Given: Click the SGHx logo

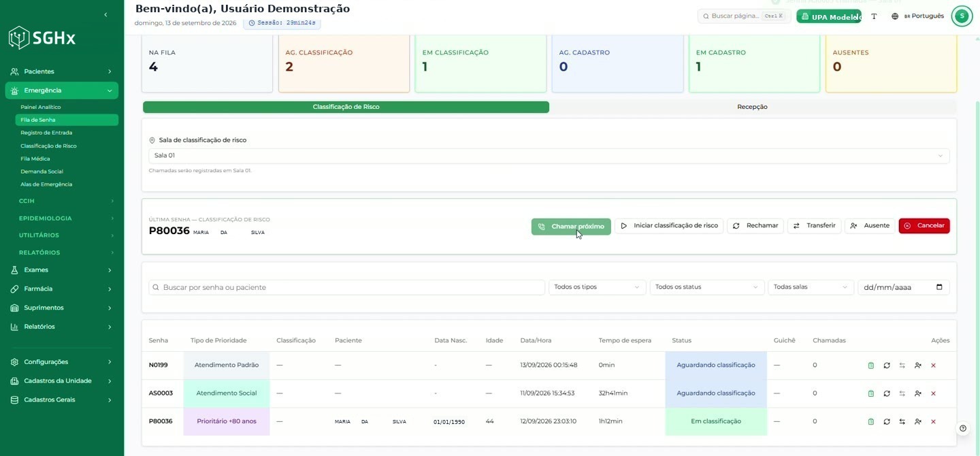Looking at the screenshot, I should [42, 38].
